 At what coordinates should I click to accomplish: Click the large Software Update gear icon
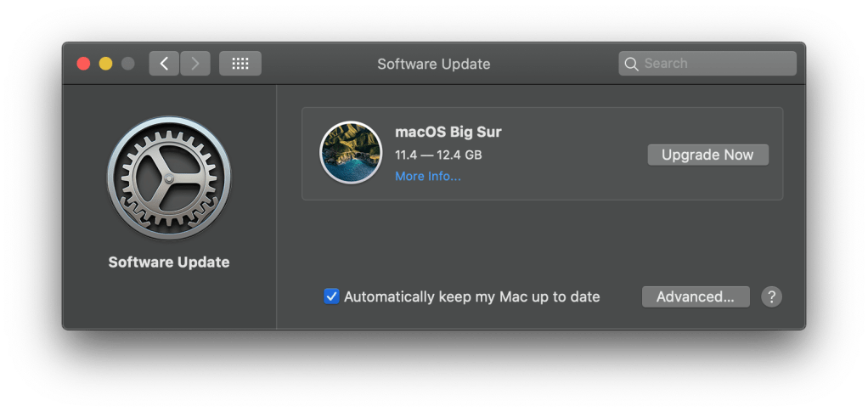coord(168,178)
